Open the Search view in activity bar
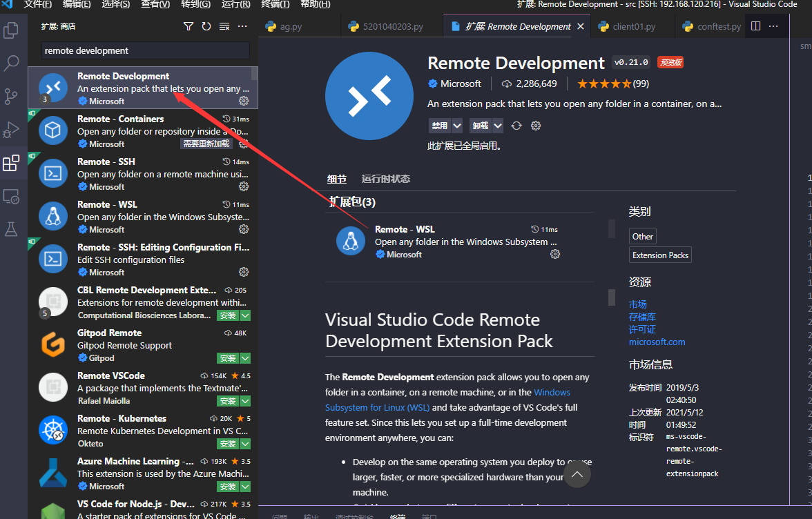812x519 pixels. click(x=11, y=63)
